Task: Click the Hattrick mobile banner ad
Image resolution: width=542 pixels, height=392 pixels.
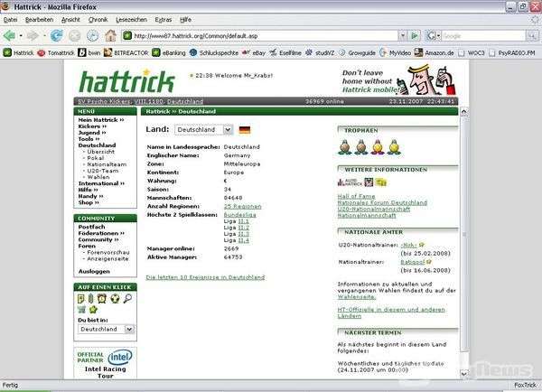Action: [399, 80]
